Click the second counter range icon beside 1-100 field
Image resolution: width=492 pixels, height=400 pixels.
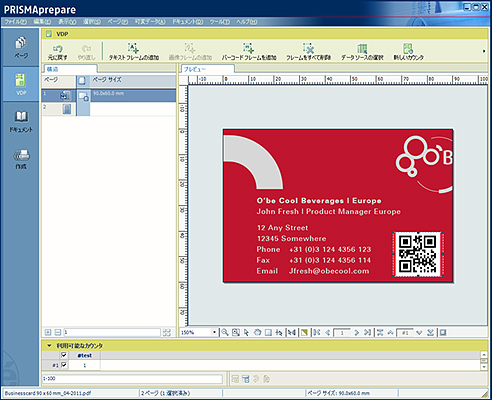click(x=246, y=379)
